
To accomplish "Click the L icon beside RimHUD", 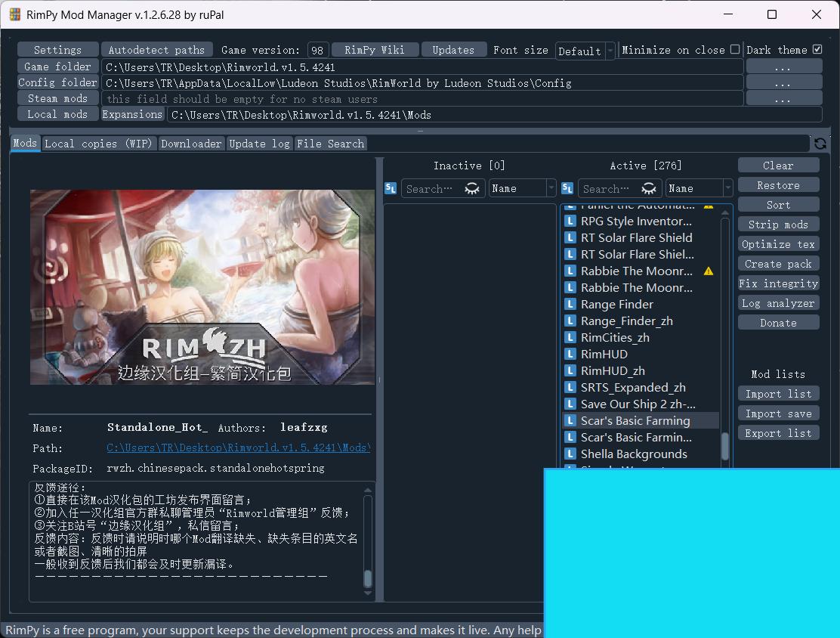I will [570, 355].
